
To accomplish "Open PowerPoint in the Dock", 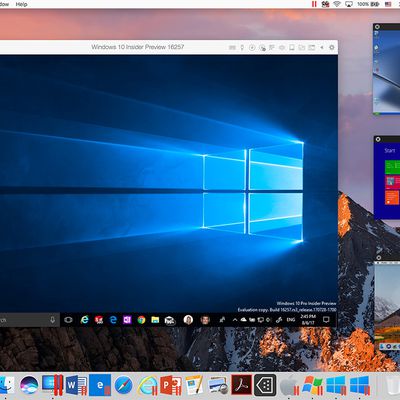I will 171,386.
